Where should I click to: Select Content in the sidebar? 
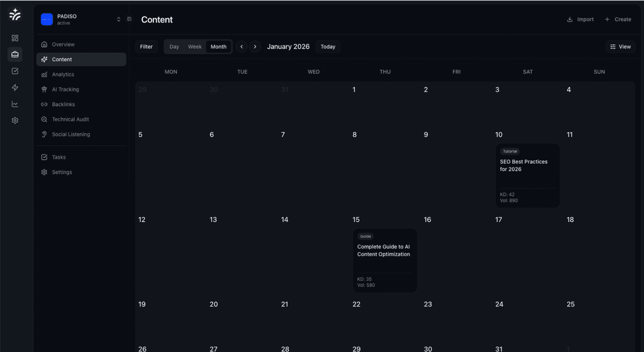(82, 60)
